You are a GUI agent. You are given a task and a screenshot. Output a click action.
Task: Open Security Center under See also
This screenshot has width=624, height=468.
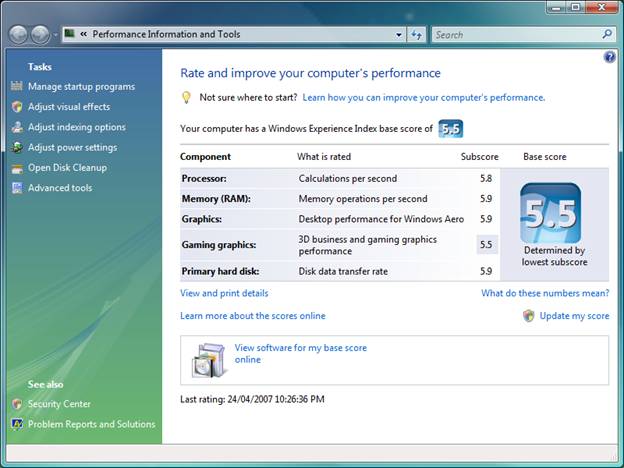pos(59,404)
